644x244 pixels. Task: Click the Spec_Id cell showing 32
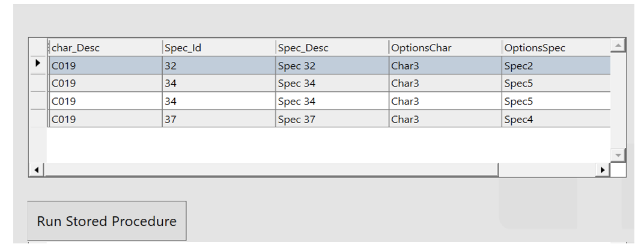[x=219, y=66]
